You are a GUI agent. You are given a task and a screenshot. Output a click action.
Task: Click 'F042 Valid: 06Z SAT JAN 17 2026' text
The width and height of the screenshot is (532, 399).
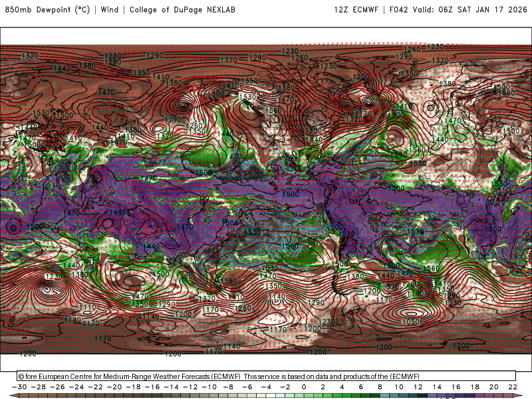pyautogui.click(x=458, y=10)
